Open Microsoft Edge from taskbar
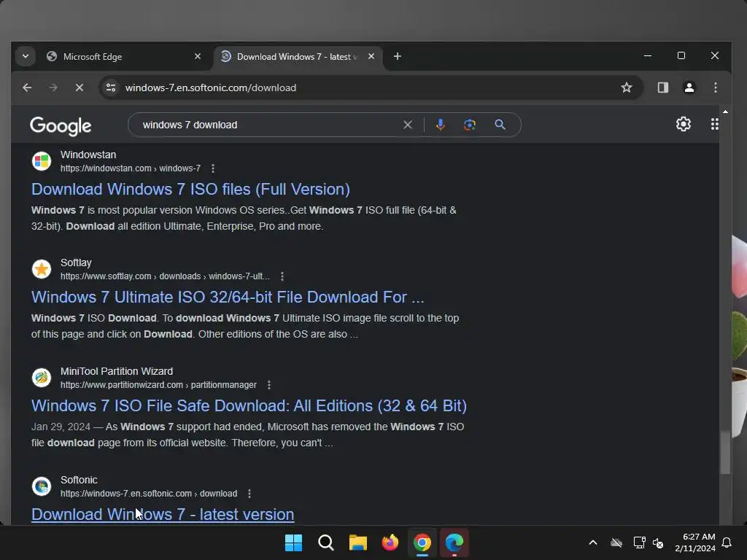Screen dimensions: 747x560 pos(454,542)
